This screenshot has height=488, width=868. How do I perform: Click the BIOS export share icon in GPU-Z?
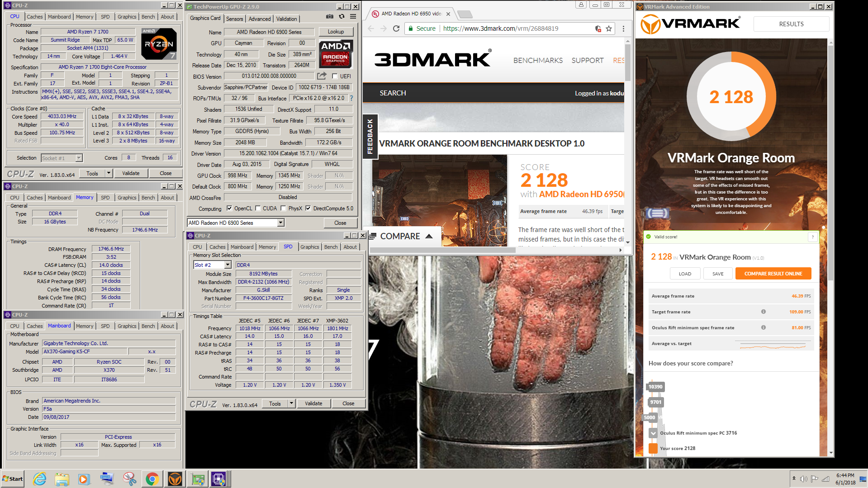[x=322, y=76]
